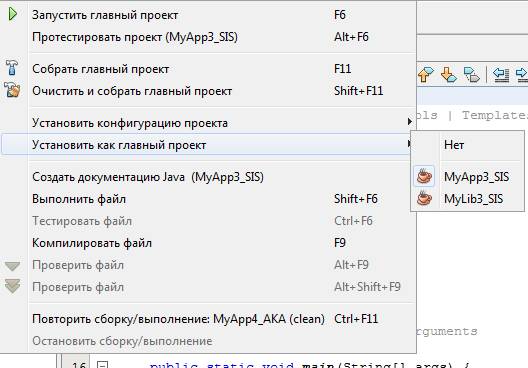Expand arrow of Установить конфигурацию проекта
Image resolution: width=528 pixels, height=368 pixels.
click(x=409, y=121)
